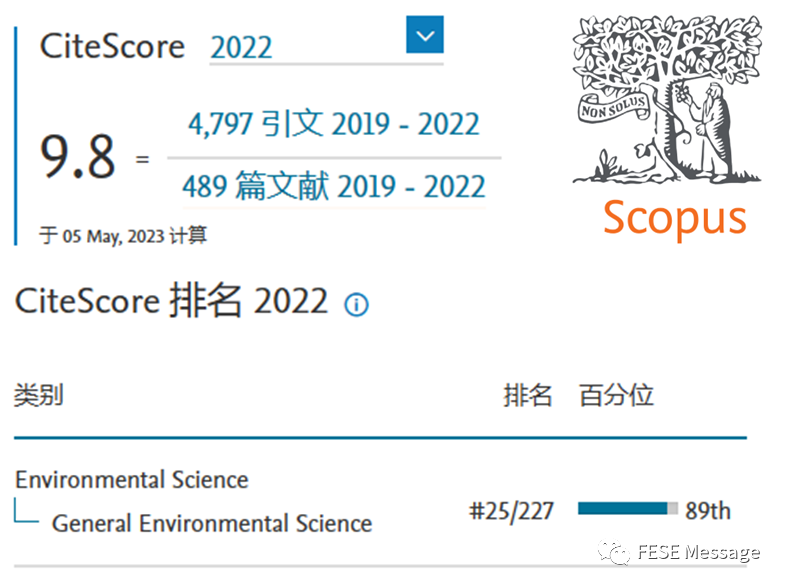Viewport: 786px width, 588px height.
Task: Click the 89th percentile progress bar
Action: click(628, 510)
